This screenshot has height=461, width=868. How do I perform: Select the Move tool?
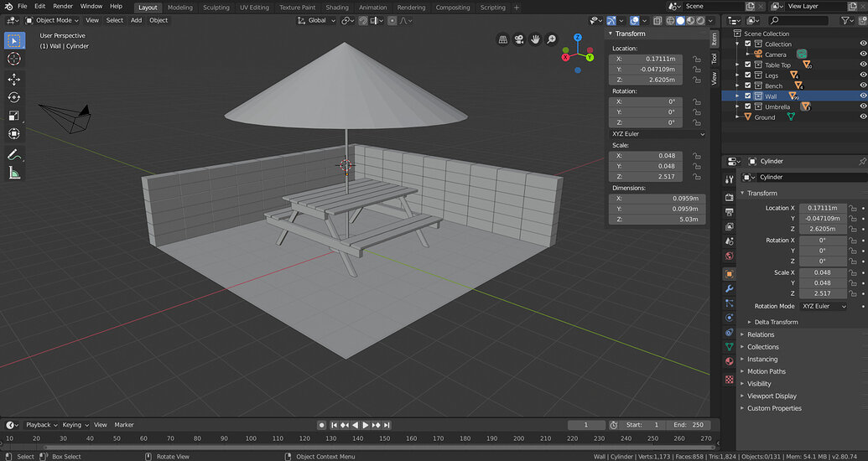point(14,79)
